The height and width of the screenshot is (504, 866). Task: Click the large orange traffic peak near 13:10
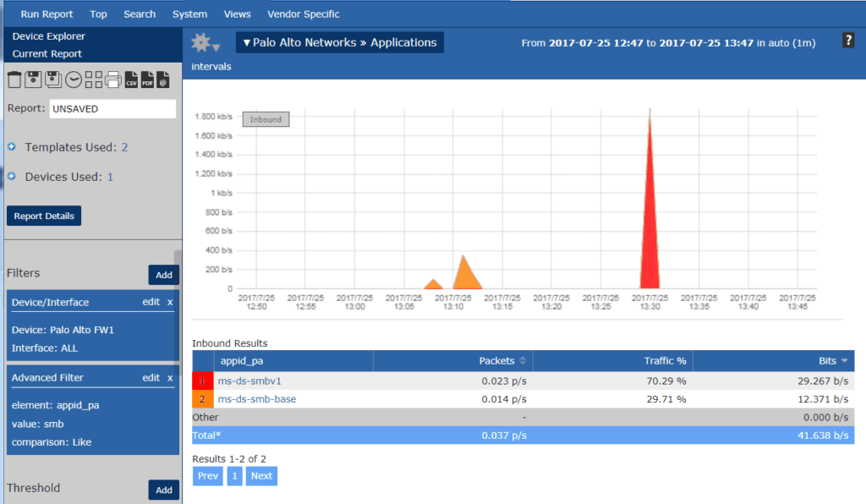(466, 276)
